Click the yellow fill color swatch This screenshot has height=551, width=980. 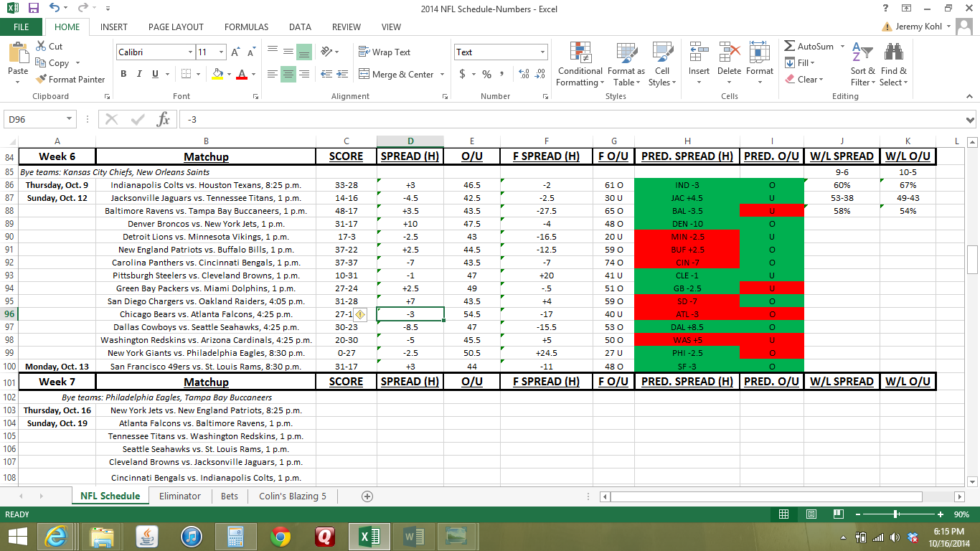(x=218, y=74)
